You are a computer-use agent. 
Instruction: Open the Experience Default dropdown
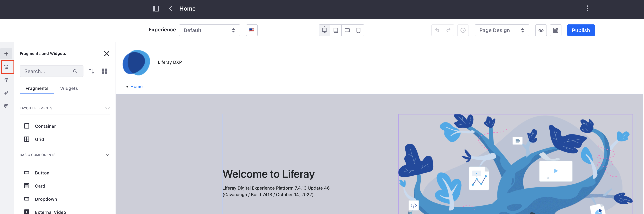pos(209,30)
